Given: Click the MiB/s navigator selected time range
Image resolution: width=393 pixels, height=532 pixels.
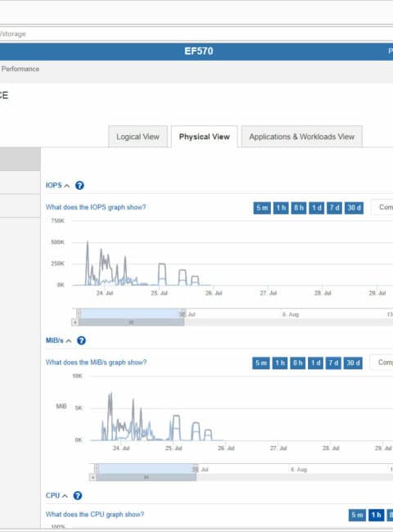Looking at the screenshot, I should coord(147,468).
